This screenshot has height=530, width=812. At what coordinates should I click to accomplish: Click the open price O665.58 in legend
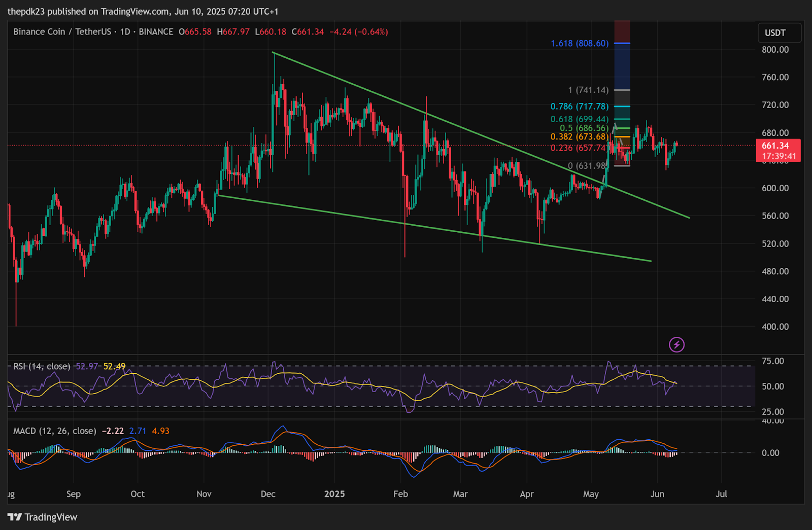click(195, 31)
